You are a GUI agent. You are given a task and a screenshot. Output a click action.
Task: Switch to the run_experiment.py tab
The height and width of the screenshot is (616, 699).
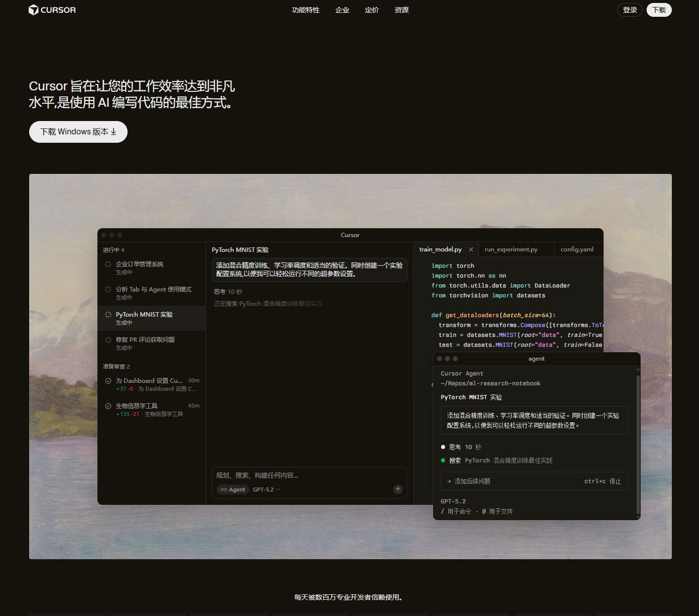pos(511,249)
